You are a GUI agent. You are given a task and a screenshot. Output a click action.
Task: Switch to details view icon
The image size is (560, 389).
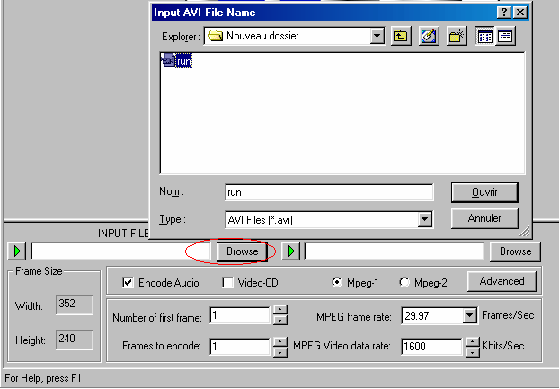pos(505,36)
